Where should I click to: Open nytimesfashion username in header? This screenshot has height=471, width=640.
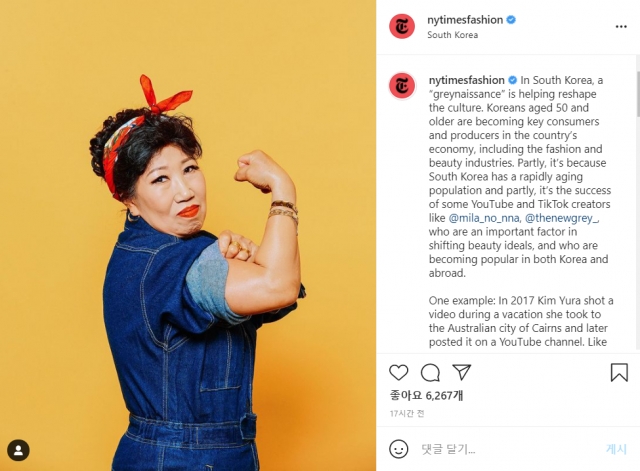(x=465, y=20)
